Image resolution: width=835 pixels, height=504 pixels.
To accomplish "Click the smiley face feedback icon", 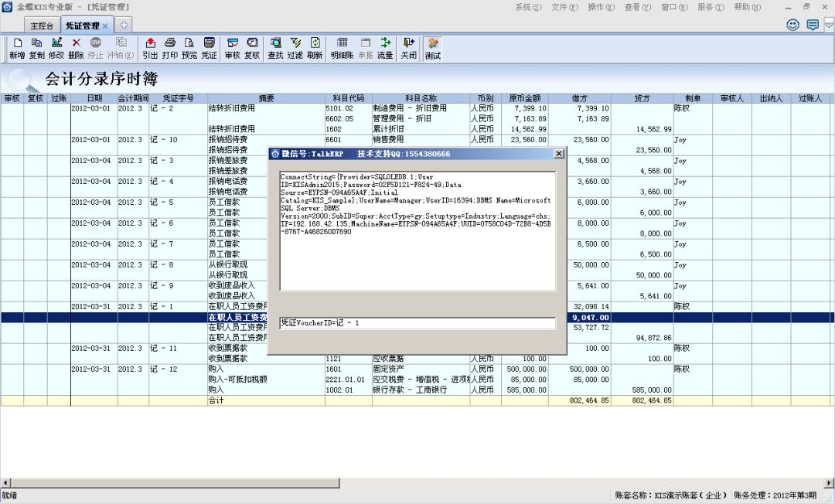I will pos(793,25).
